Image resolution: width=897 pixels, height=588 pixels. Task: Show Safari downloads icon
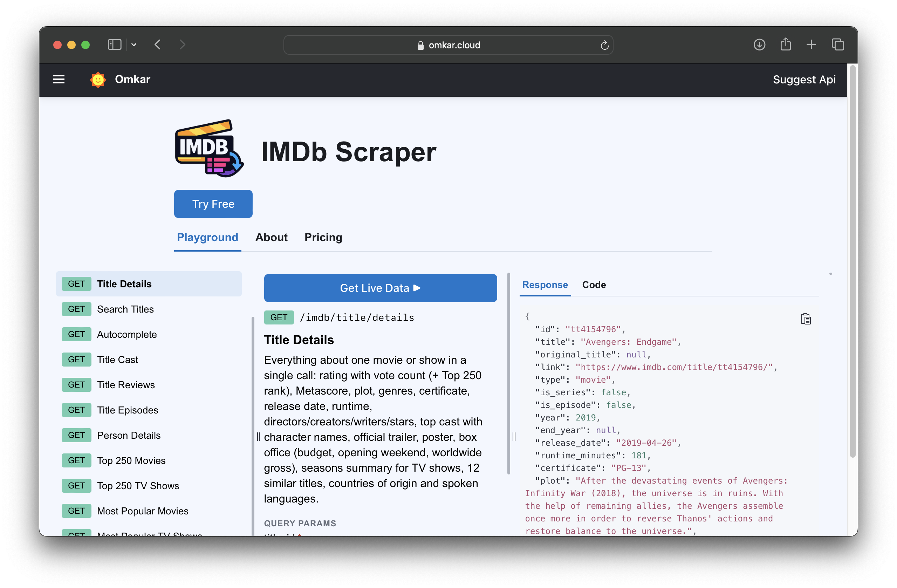(759, 45)
